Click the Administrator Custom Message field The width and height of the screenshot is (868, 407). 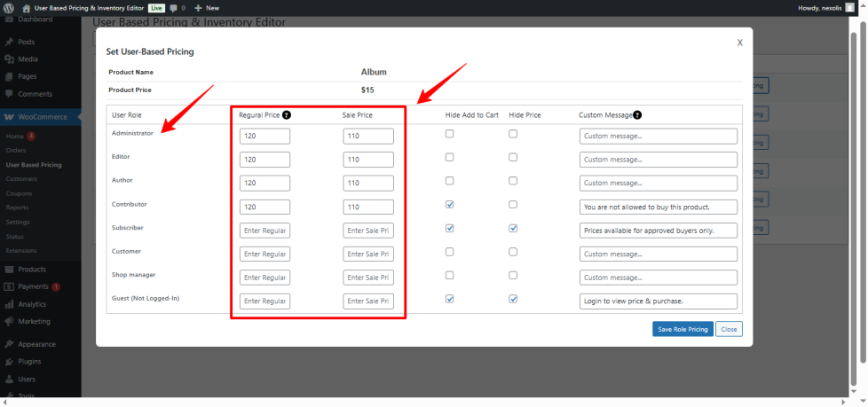pyautogui.click(x=659, y=136)
